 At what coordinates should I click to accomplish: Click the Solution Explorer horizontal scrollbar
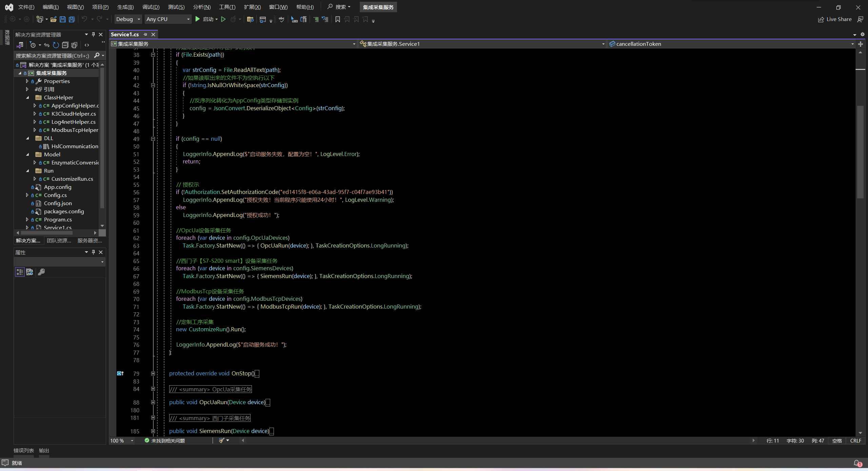tap(47, 233)
